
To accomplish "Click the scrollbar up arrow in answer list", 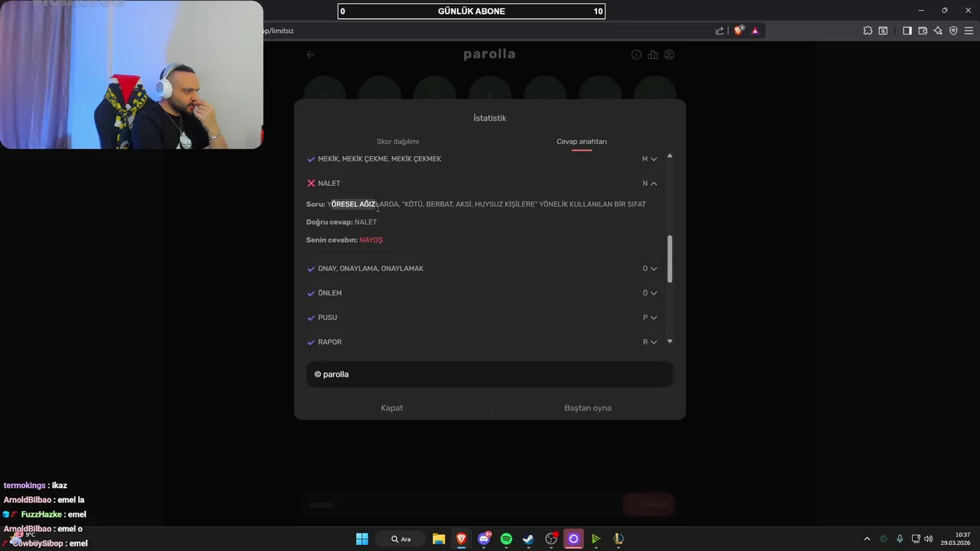I will click(670, 156).
